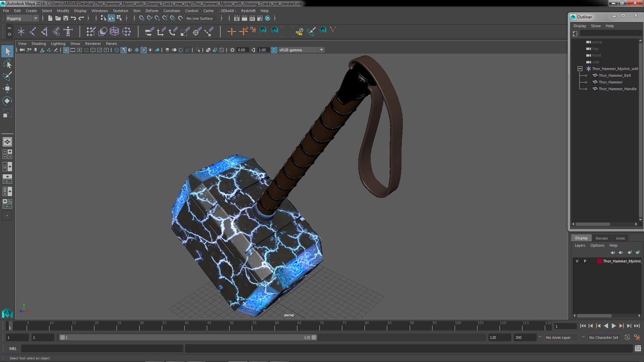Toggle the viewport grid display icon
This screenshot has width=644, height=362.
point(66,50)
